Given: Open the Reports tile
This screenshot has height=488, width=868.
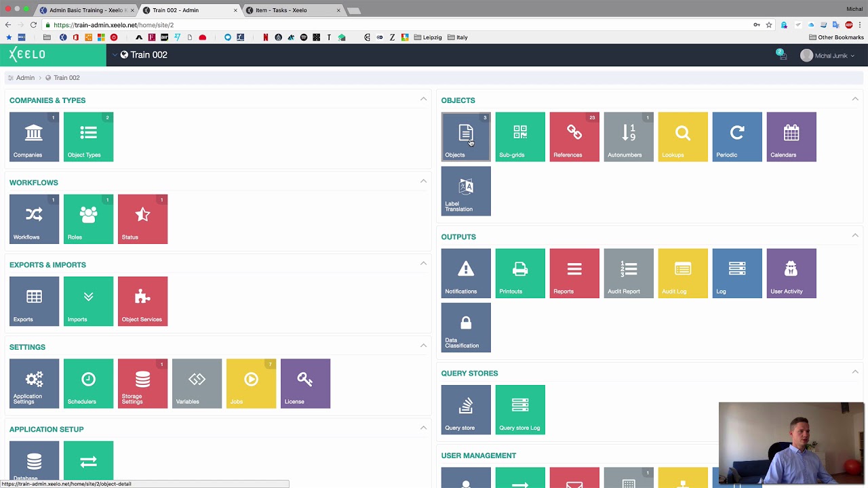Looking at the screenshot, I should 574,273.
